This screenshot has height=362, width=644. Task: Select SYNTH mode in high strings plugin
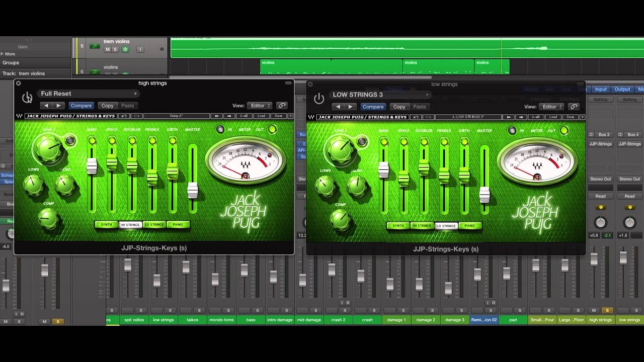point(107,225)
